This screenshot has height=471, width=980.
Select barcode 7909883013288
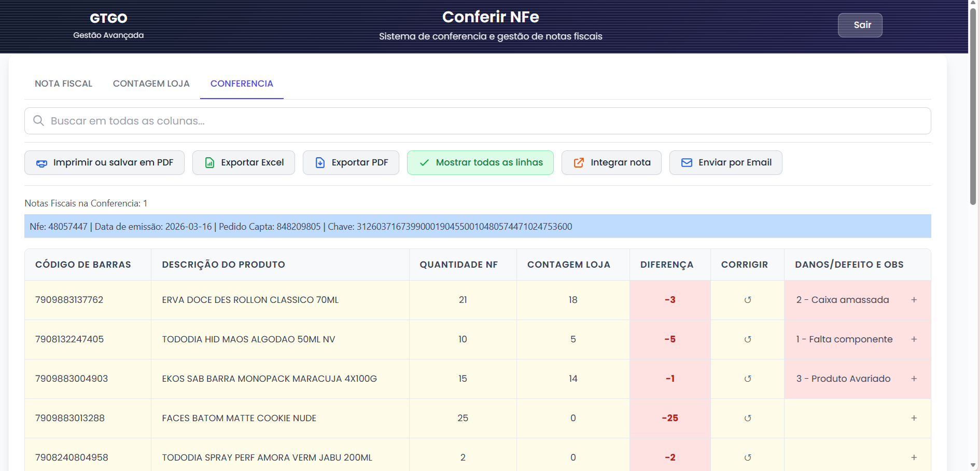click(x=70, y=418)
